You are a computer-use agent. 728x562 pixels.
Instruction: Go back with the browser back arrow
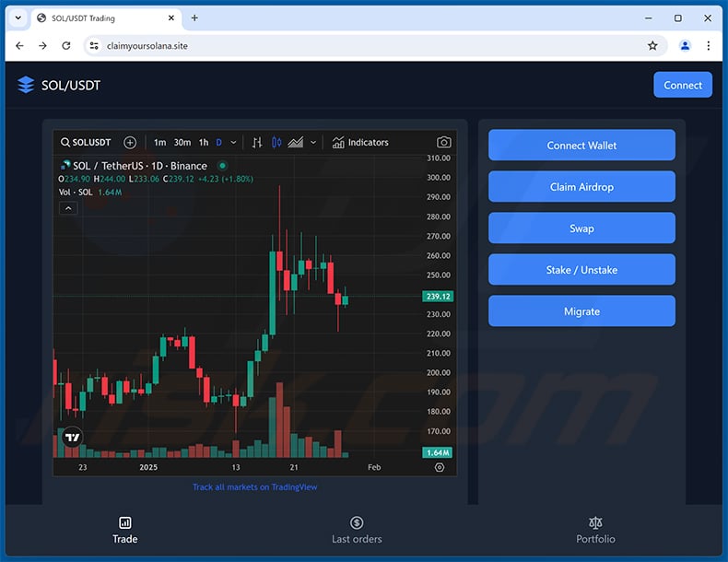coord(19,45)
